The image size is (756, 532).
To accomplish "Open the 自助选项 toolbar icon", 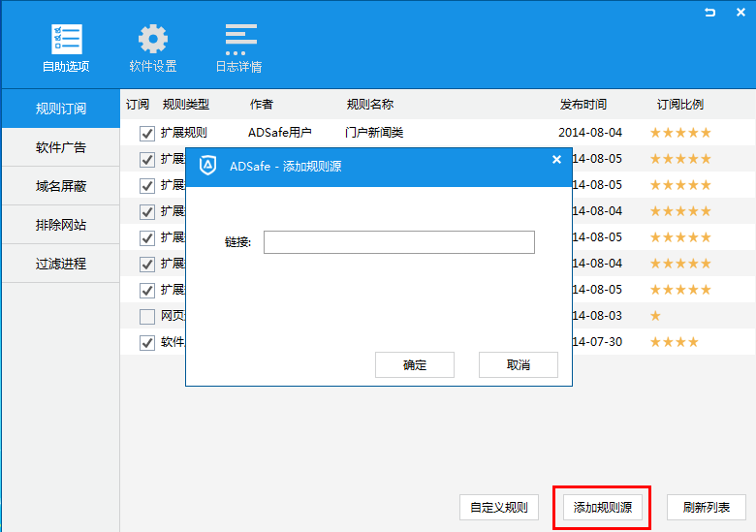I will point(67,48).
